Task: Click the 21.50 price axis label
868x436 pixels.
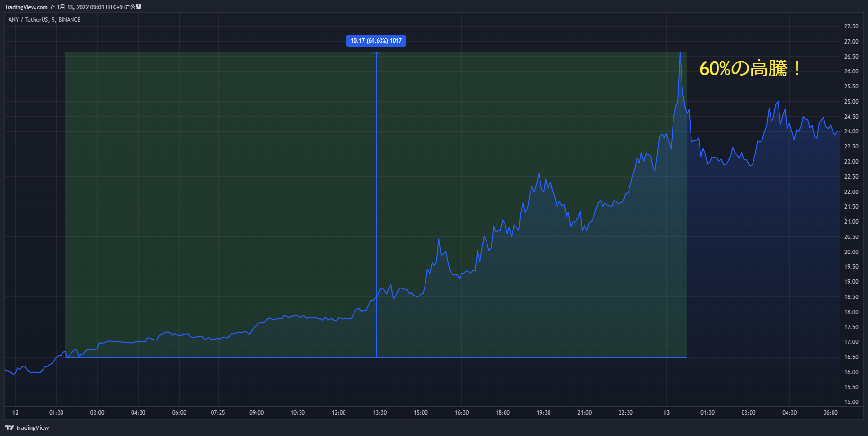Action: click(851, 207)
